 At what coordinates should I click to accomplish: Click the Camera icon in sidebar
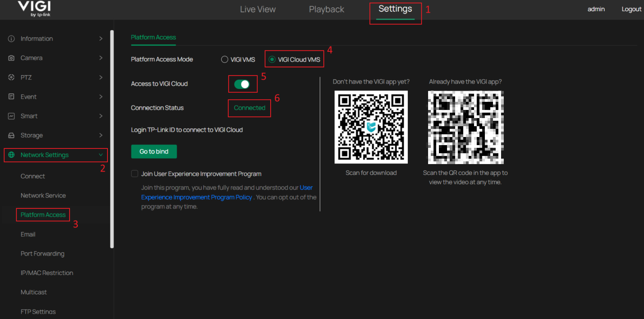click(11, 58)
